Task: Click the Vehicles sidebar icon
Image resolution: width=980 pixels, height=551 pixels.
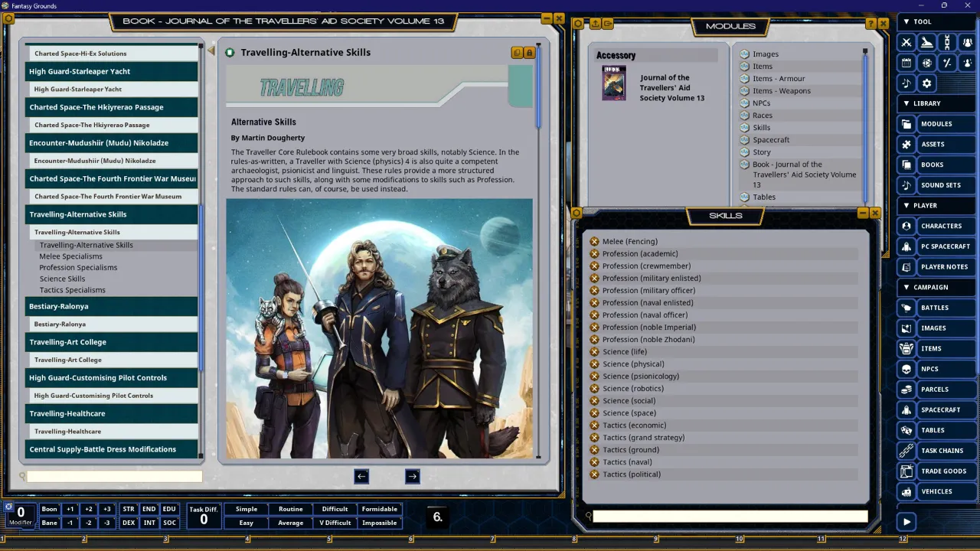Action: click(906, 491)
